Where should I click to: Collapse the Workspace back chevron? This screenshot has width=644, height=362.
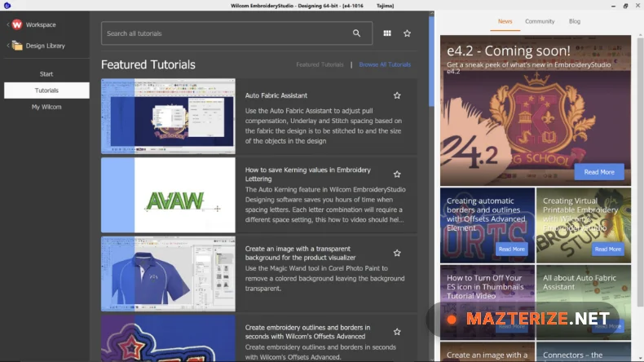(x=7, y=24)
